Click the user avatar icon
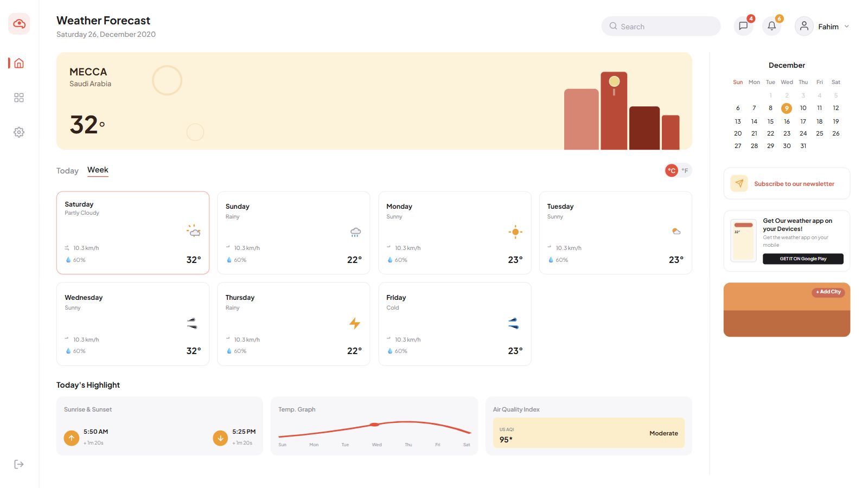This screenshot has height=488, width=868. (x=804, y=26)
